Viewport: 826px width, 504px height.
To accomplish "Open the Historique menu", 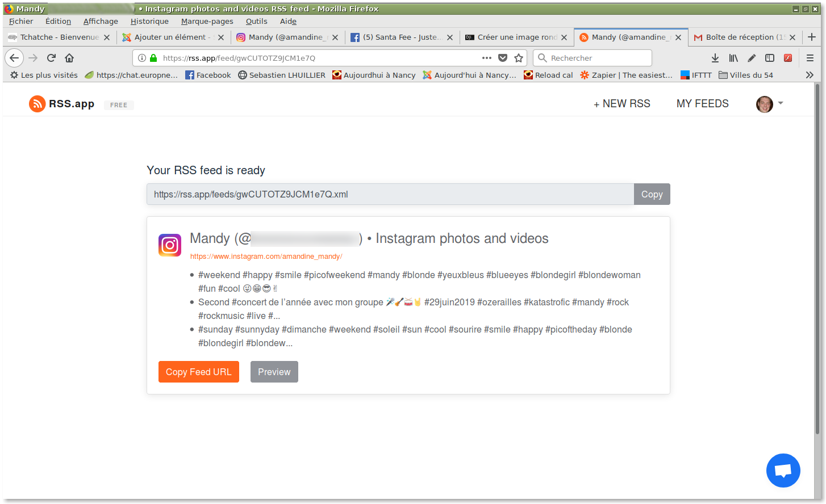I will coord(149,21).
